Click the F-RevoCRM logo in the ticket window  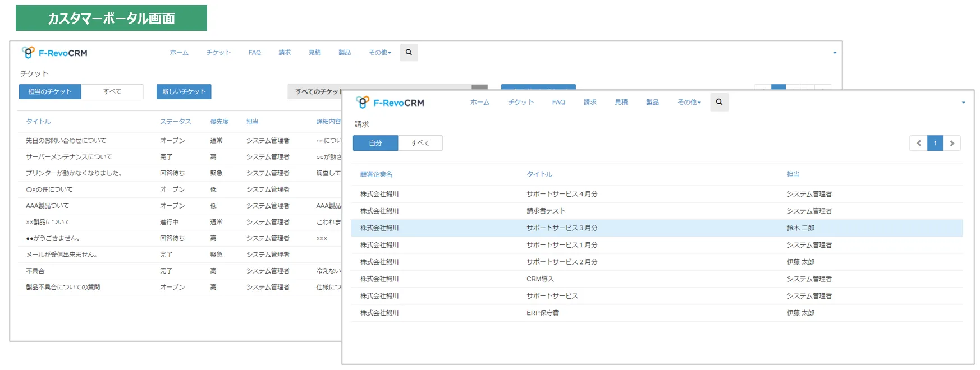pyautogui.click(x=54, y=53)
